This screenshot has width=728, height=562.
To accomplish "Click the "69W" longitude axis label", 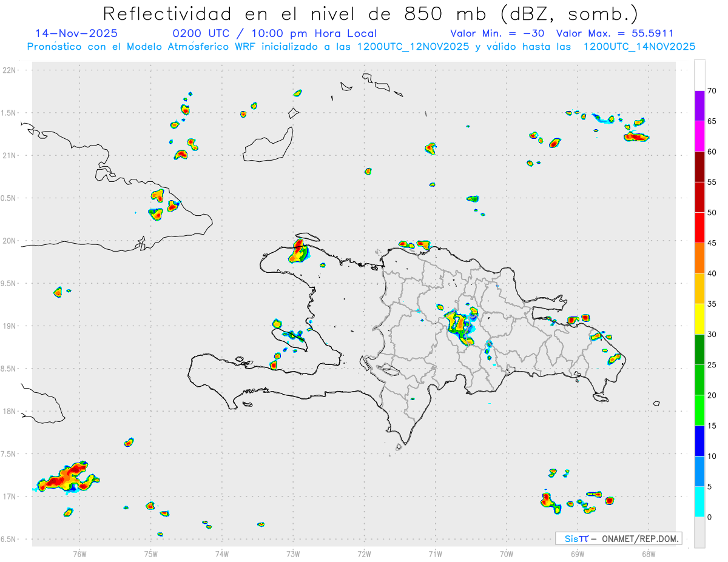I will tap(578, 554).
